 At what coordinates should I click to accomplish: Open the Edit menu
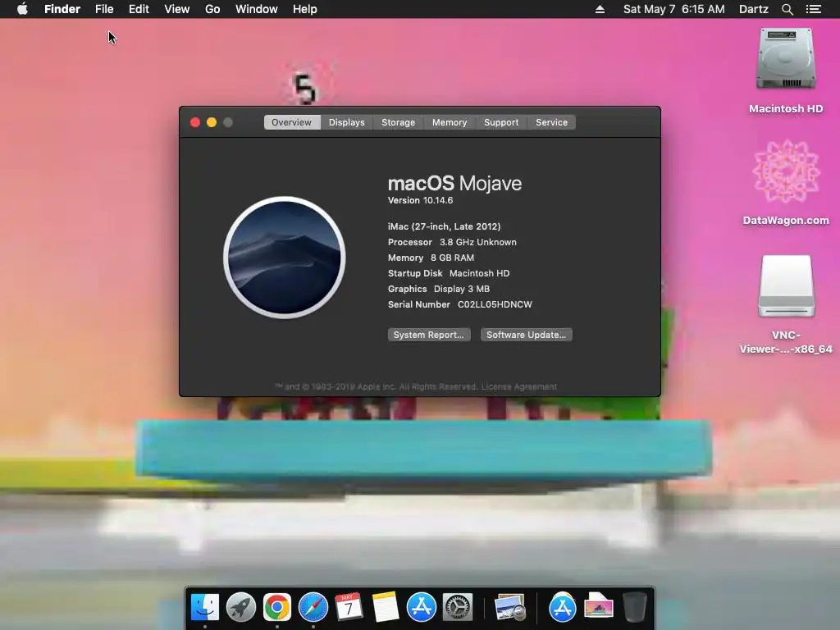coord(139,9)
